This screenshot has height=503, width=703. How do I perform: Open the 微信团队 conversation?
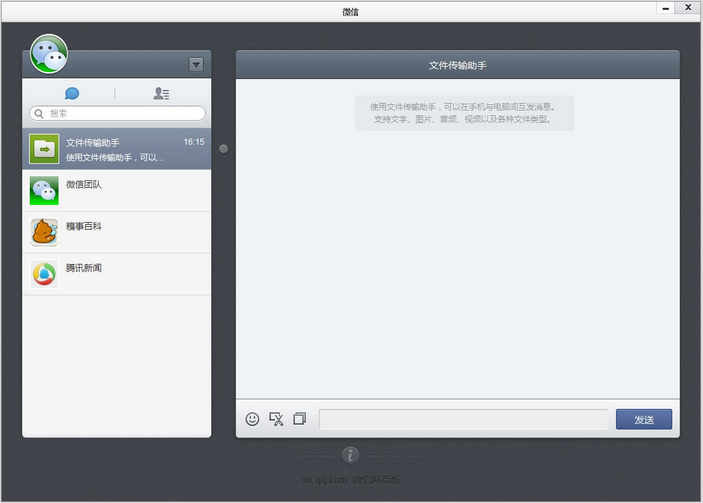click(117, 191)
